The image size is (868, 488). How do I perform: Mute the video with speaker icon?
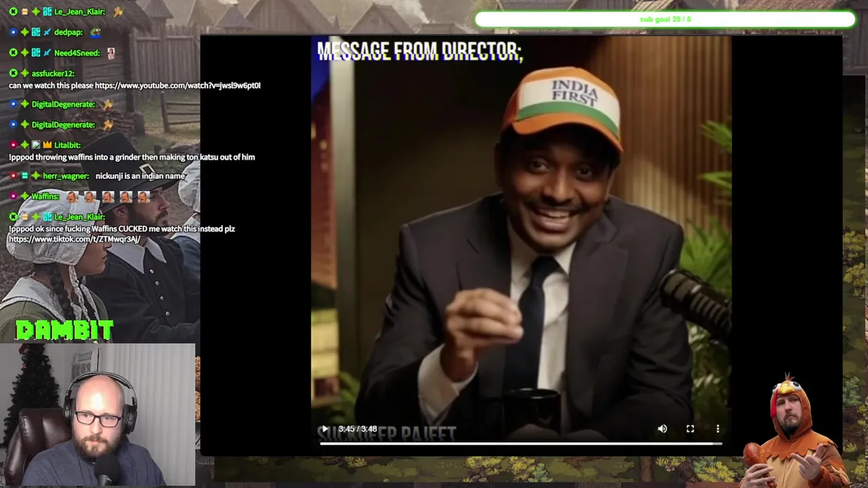coord(663,429)
